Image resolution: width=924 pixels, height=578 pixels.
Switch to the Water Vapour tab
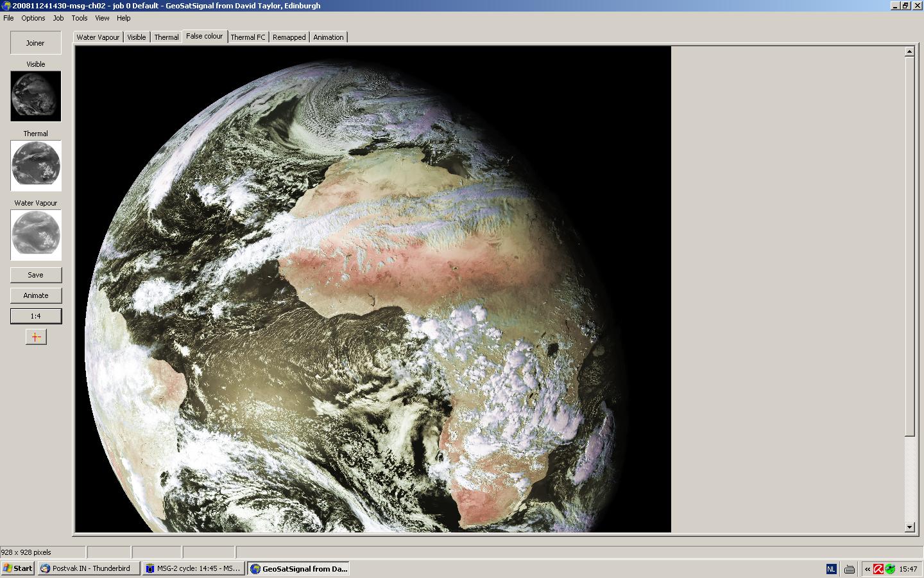tap(98, 37)
